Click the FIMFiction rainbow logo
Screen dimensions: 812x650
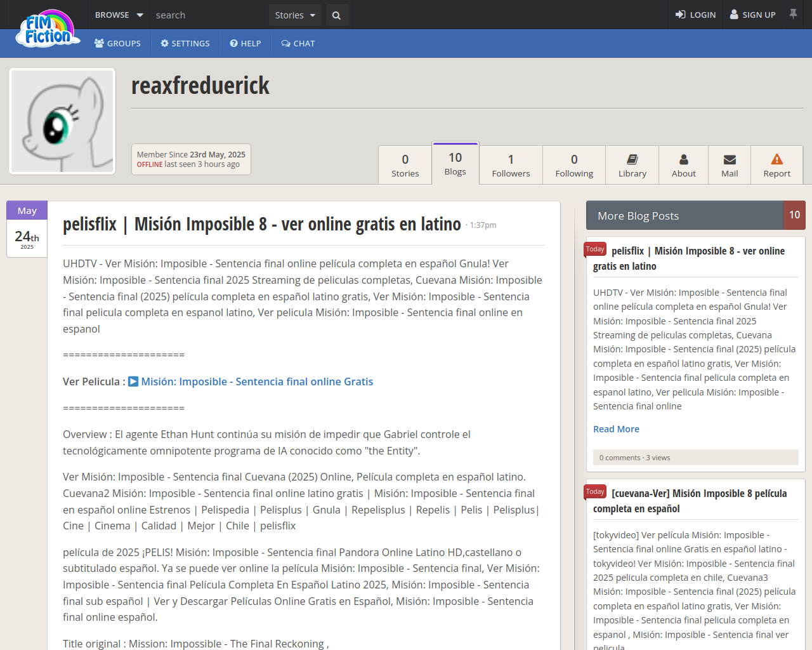[x=48, y=29]
